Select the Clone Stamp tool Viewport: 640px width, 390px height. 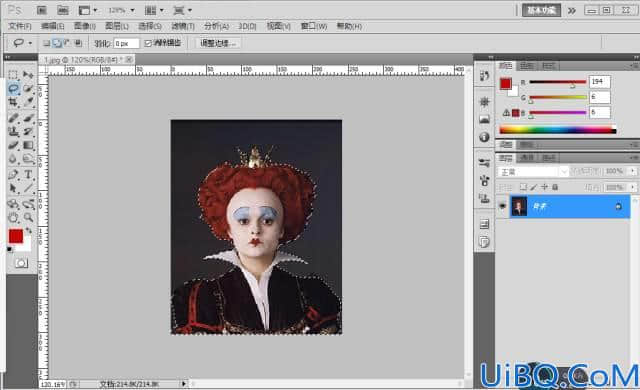[x=13, y=131]
